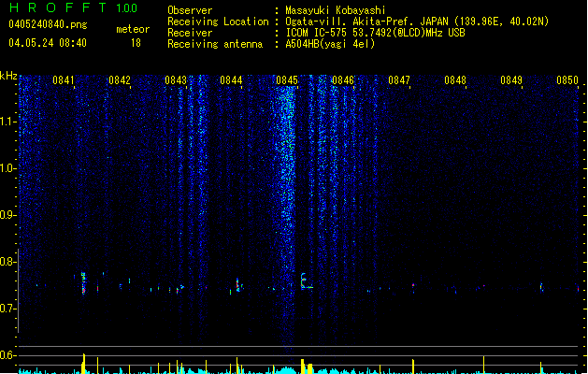Click the Observer field label
This screenshot has width=588, height=374.
click(190, 10)
